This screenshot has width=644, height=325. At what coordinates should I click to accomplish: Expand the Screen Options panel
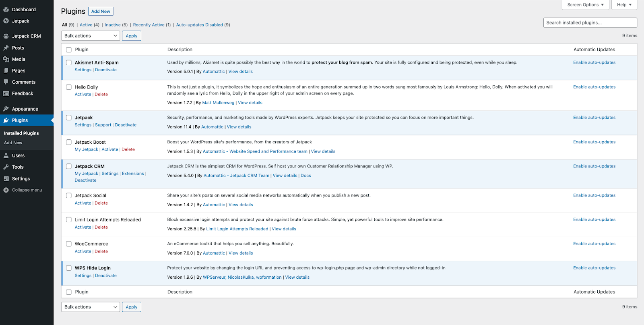pos(586,5)
